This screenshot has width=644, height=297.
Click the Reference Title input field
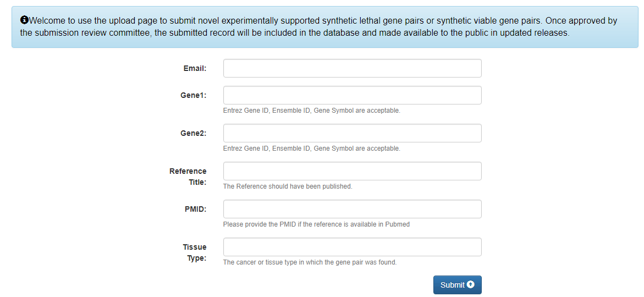(352, 171)
